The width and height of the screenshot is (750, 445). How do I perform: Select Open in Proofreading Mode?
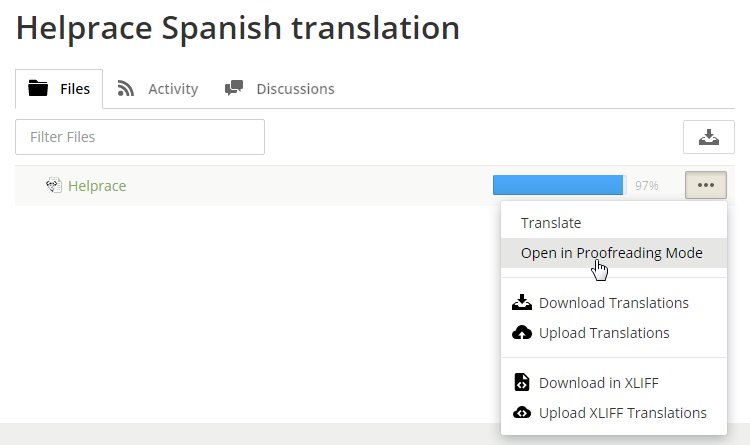[x=611, y=253]
